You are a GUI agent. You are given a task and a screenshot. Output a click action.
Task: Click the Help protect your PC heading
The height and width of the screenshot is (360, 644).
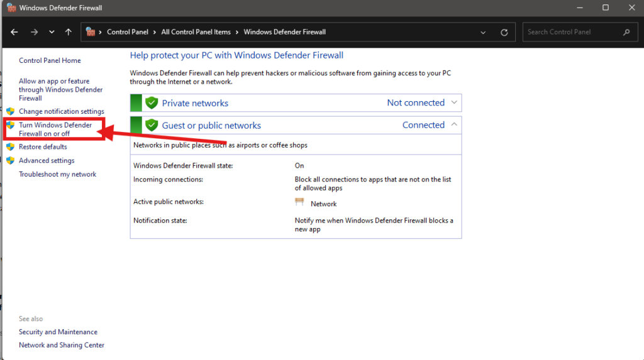[236, 55]
